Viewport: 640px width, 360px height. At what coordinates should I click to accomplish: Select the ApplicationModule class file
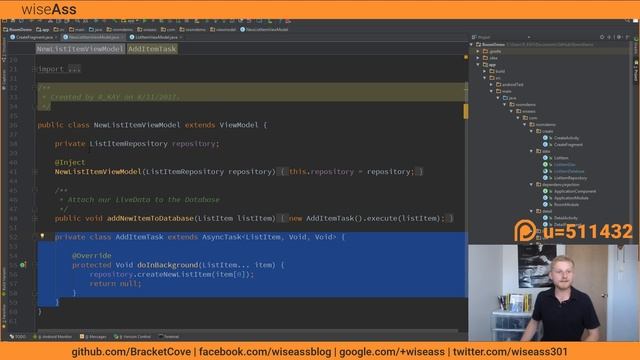pyautogui.click(x=566, y=198)
